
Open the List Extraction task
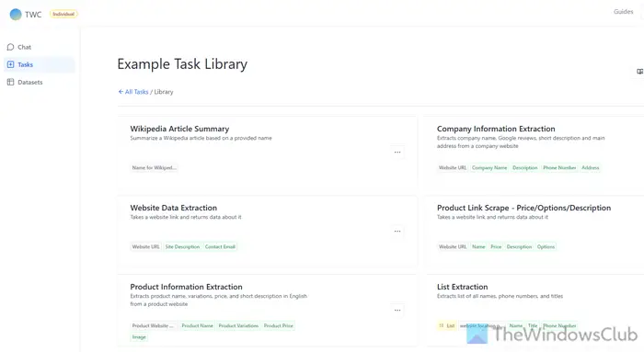(462, 287)
